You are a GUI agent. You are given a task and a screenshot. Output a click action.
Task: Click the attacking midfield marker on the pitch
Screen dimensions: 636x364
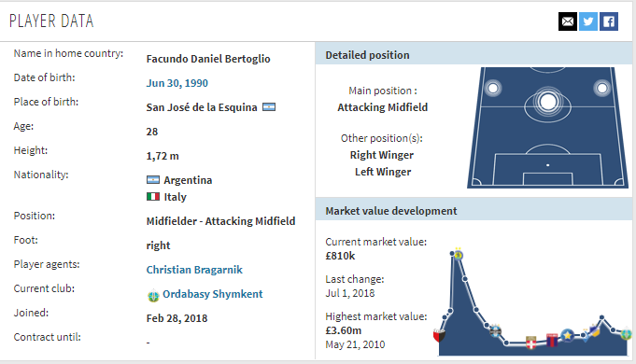(548, 102)
